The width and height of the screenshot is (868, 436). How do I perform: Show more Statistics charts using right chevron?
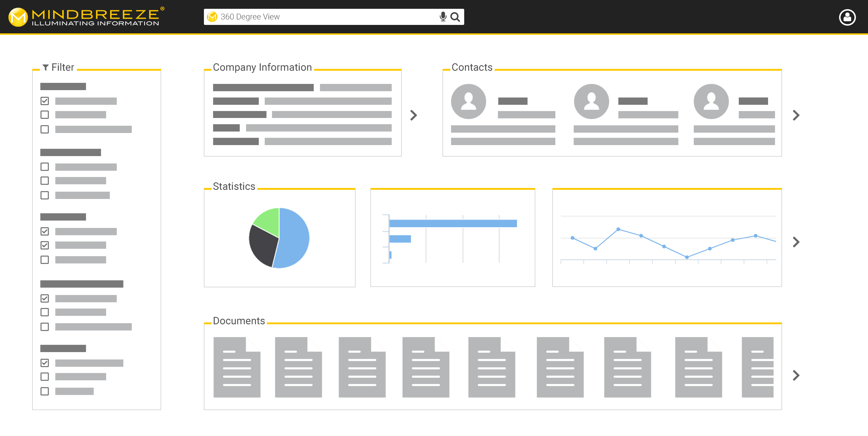point(796,242)
